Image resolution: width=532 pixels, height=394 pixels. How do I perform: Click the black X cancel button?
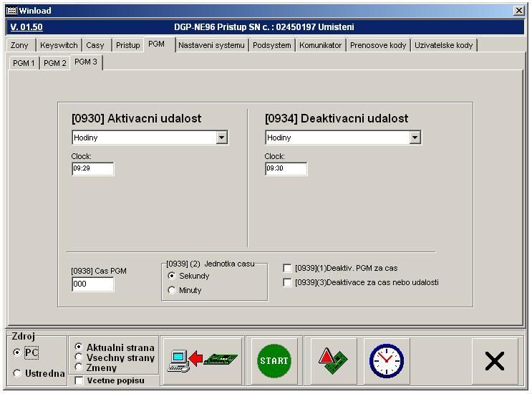494,361
